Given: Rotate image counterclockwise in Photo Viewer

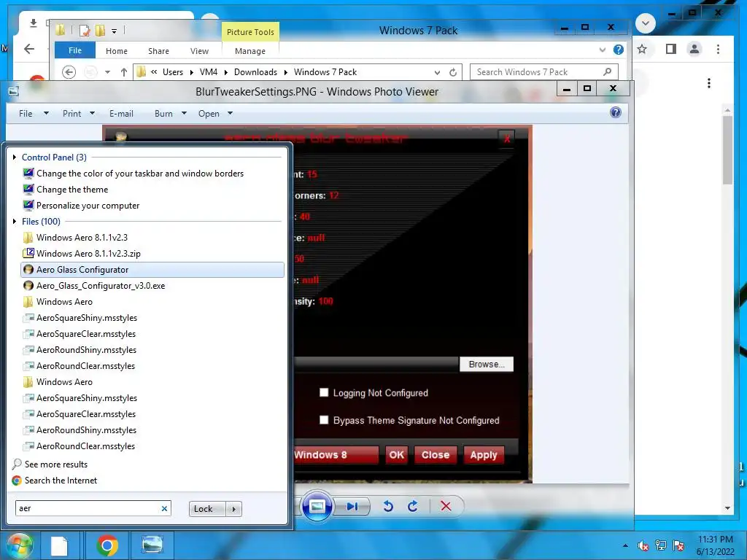Looking at the screenshot, I should [388, 506].
